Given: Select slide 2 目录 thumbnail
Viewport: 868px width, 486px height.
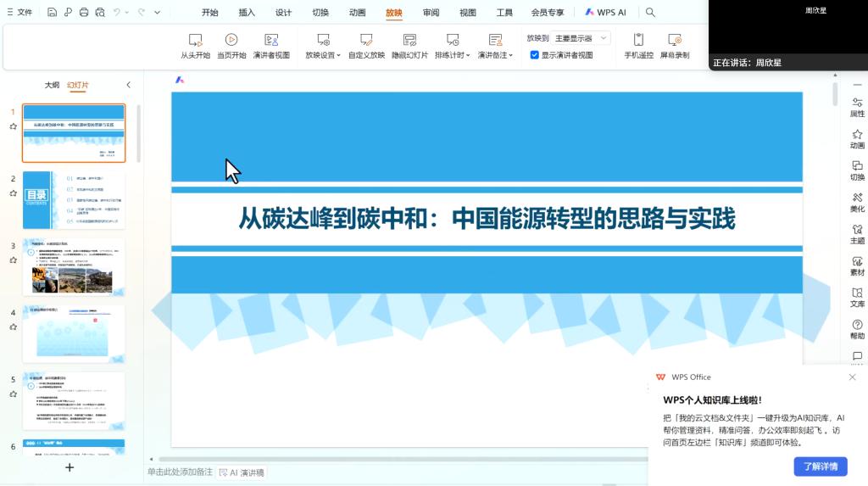Looking at the screenshot, I should (x=74, y=200).
